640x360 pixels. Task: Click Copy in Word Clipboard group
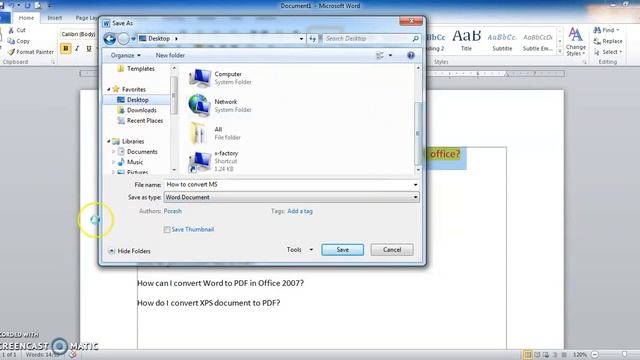(18, 41)
